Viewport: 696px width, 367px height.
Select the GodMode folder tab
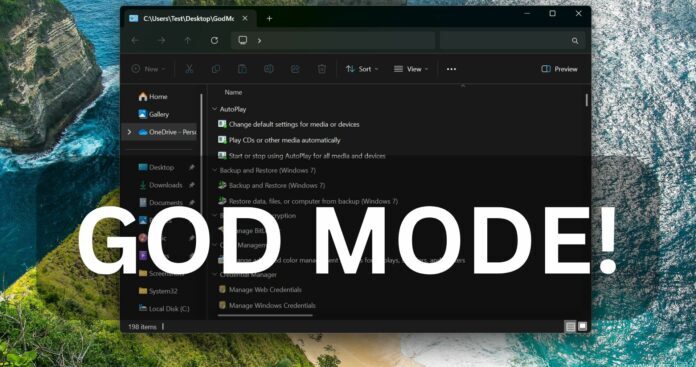[189, 19]
